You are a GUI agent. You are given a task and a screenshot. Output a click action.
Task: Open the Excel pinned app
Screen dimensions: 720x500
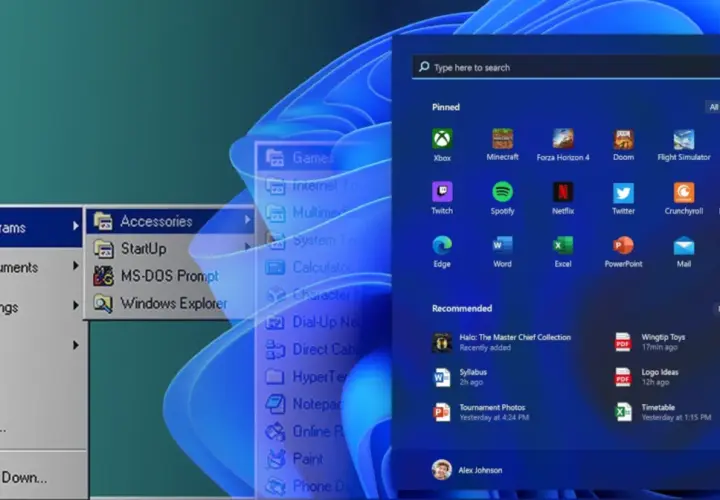coord(563,246)
